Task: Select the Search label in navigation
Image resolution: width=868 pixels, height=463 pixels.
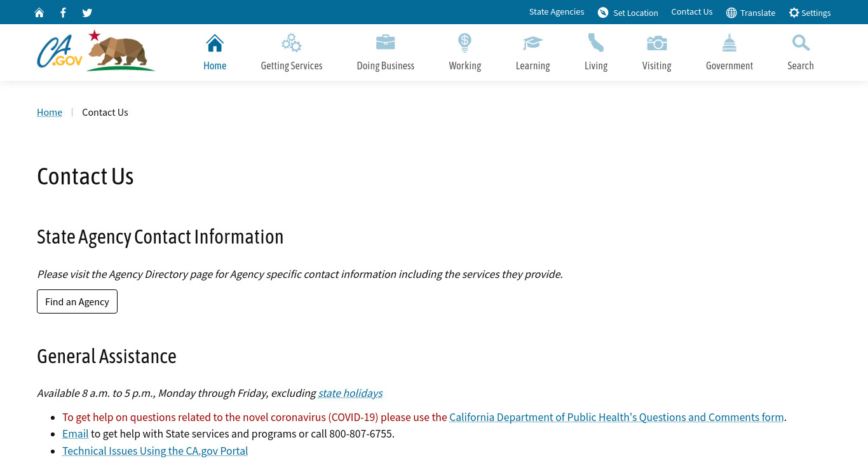Action: pyautogui.click(x=801, y=66)
